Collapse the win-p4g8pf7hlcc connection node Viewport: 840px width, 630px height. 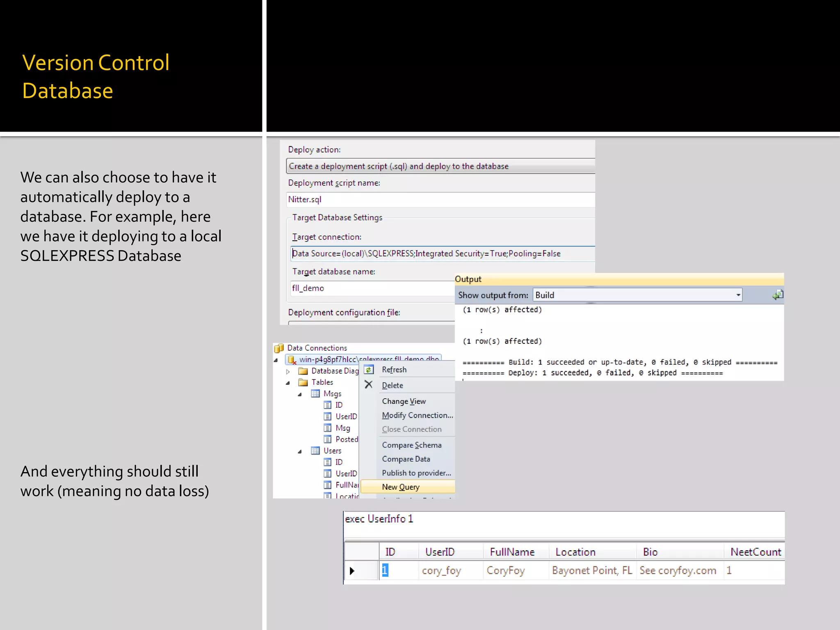coord(276,360)
